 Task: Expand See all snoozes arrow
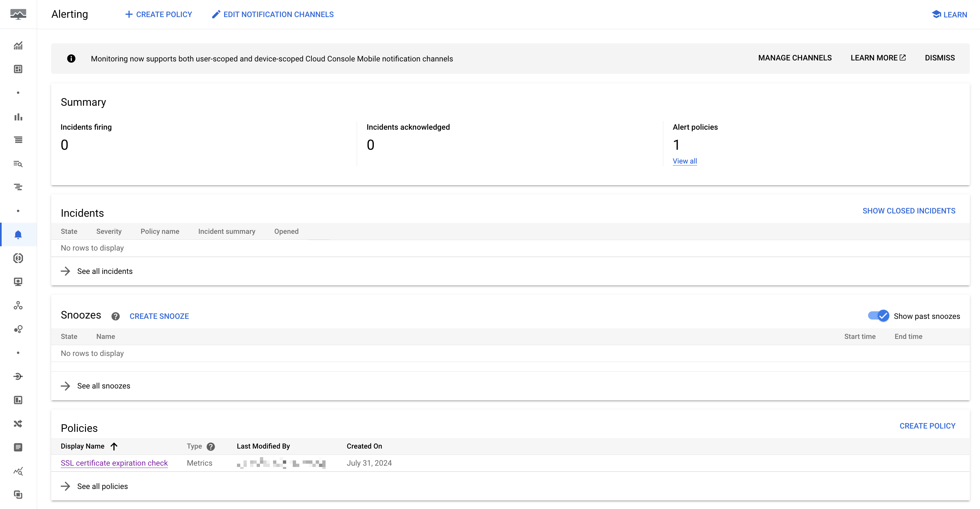65,386
